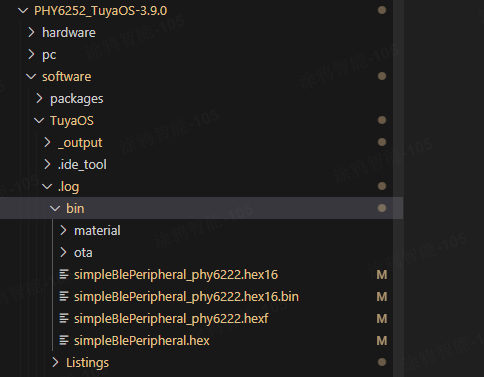Expand the hardware folder chevron

[x=31, y=33]
